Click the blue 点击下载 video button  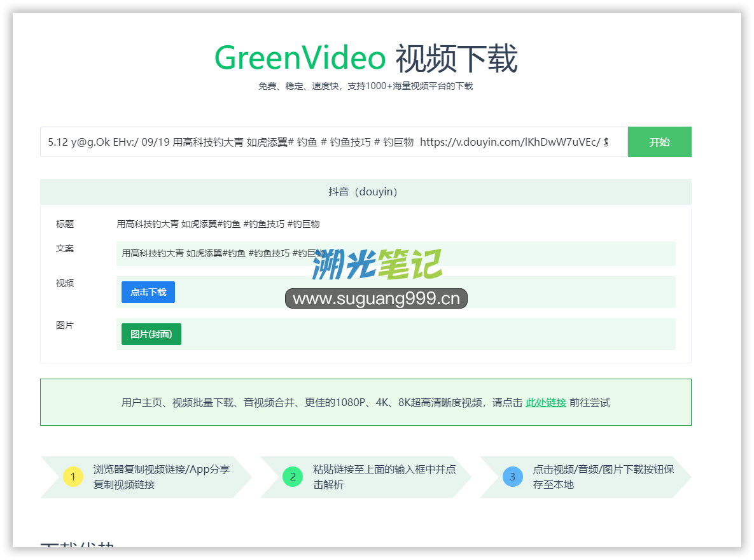(148, 292)
